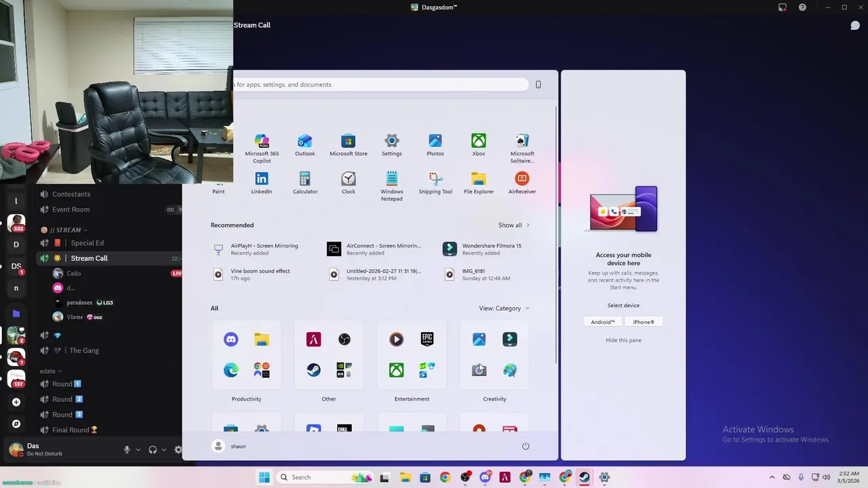868x488 pixels.
Task: Toggle Discord microphone mute
Action: (127, 449)
